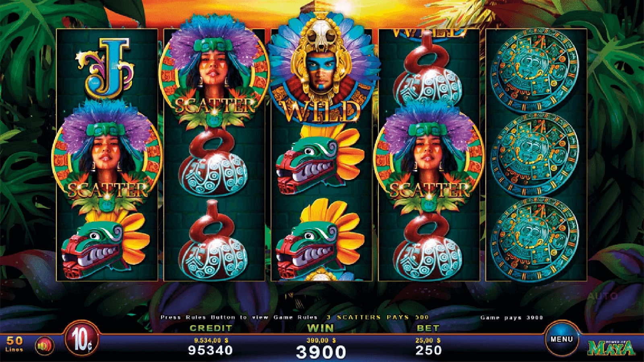The height and width of the screenshot is (362, 644).
Task: Click the bet value 250
Action: tap(429, 350)
